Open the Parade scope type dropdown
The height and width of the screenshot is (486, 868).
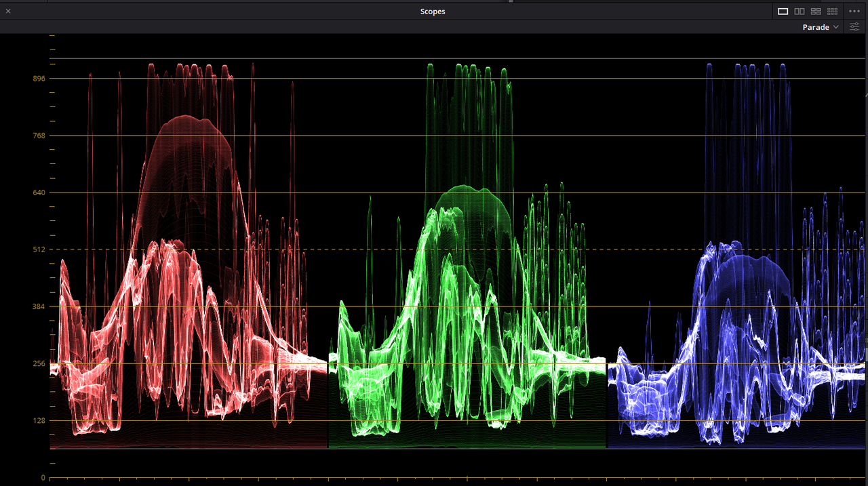pos(821,27)
